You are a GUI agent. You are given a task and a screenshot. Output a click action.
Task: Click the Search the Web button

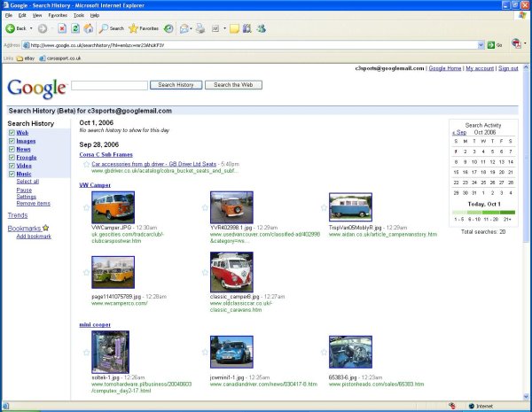pos(233,85)
